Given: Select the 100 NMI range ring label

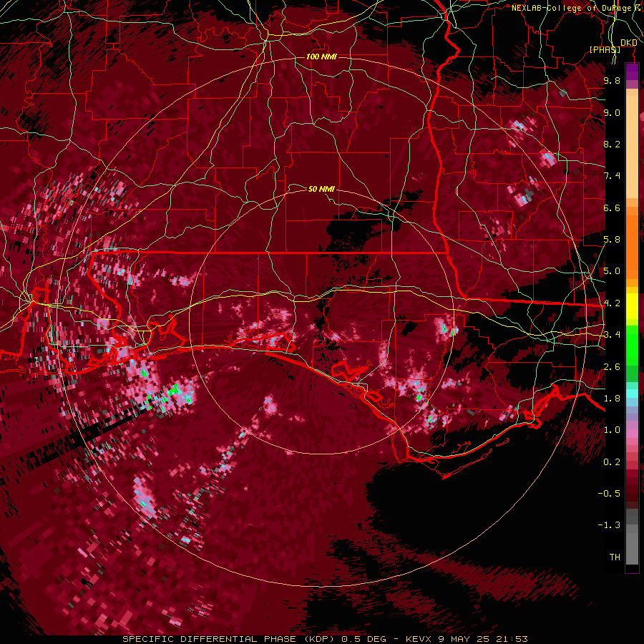Looking at the screenshot, I should [321, 57].
